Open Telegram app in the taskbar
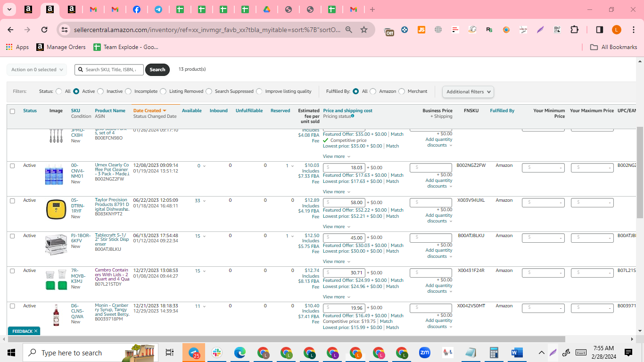 (194, 353)
